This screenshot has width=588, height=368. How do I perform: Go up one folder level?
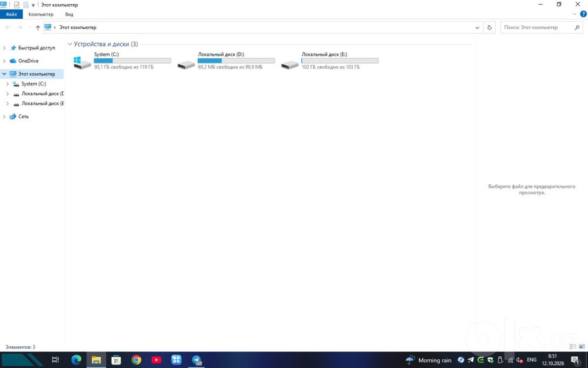[x=38, y=28]
